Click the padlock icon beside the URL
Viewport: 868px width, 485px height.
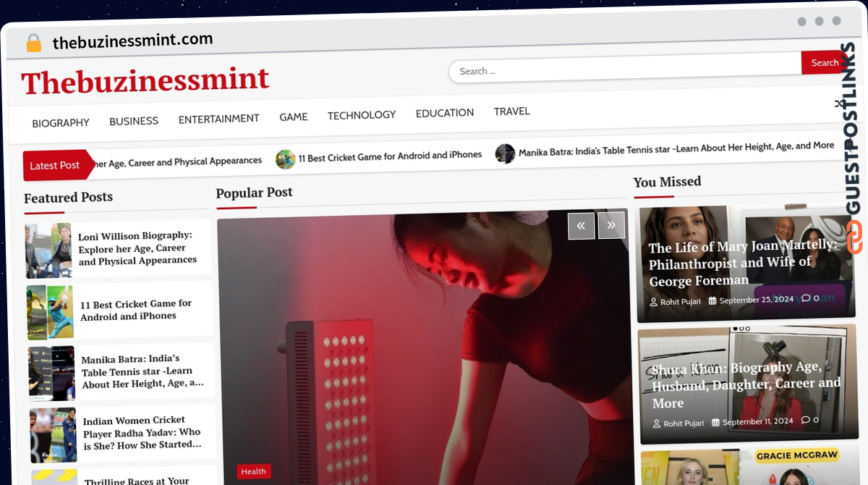pos(33,43)
